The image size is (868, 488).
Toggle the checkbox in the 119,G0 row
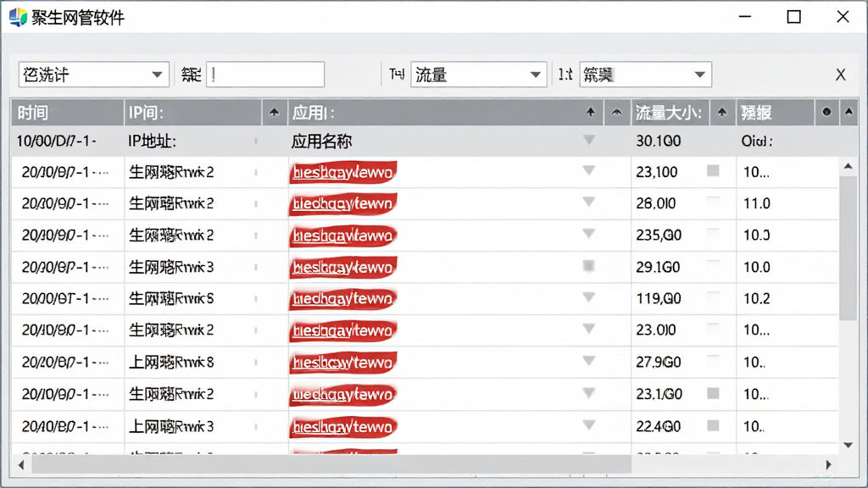[713, 297]
